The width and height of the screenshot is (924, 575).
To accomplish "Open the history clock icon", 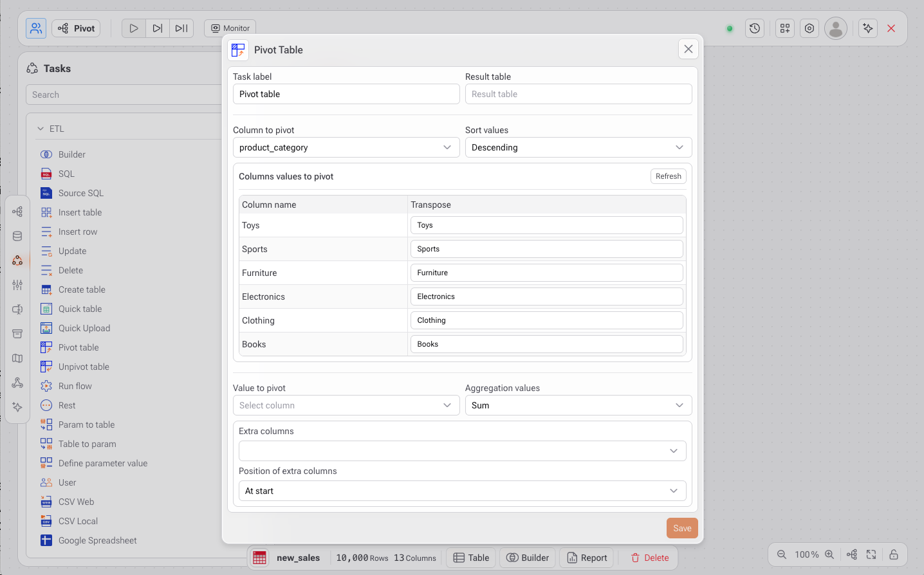I will click(x=755, y=28).
